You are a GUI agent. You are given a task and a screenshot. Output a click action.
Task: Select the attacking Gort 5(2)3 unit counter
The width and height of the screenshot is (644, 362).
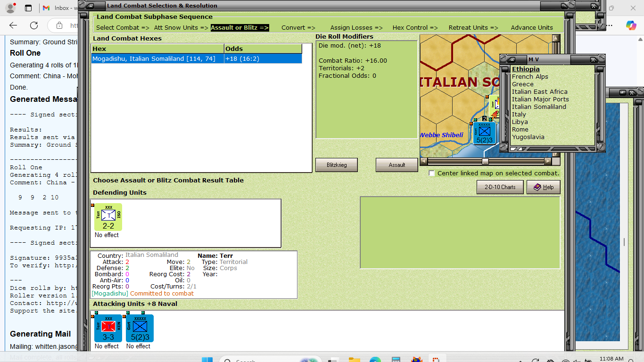click(x=140, y=328)
